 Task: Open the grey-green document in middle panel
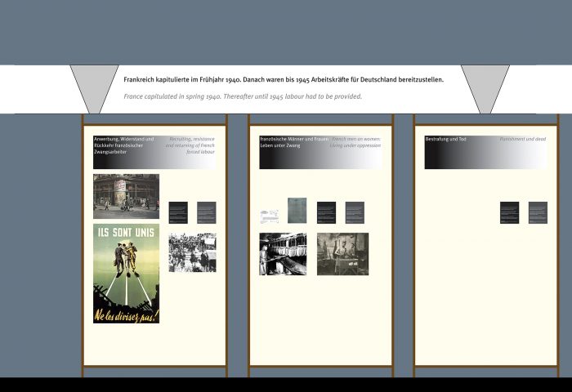point(297,210)
